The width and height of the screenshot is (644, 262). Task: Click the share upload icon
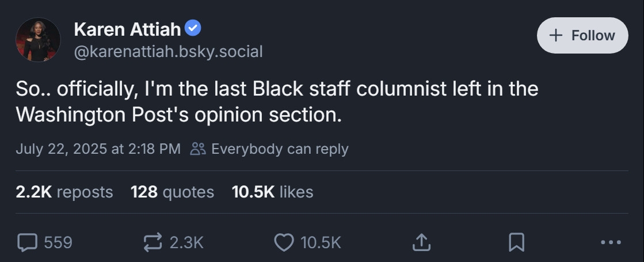[421, 242]
